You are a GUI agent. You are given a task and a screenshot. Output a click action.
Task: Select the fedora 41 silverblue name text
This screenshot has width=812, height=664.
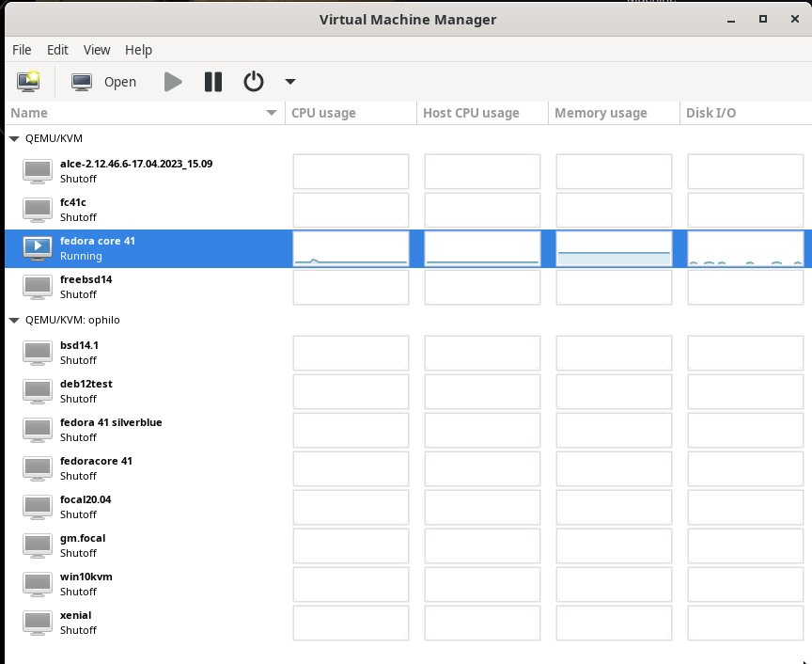coord(111,422)
